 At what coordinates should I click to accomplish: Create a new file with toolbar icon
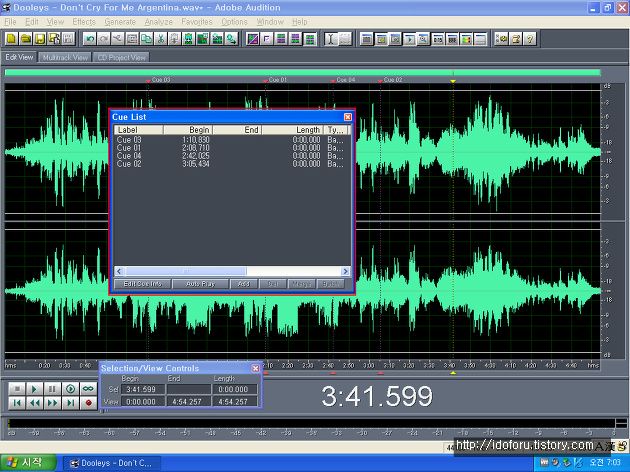click(11, 39)
